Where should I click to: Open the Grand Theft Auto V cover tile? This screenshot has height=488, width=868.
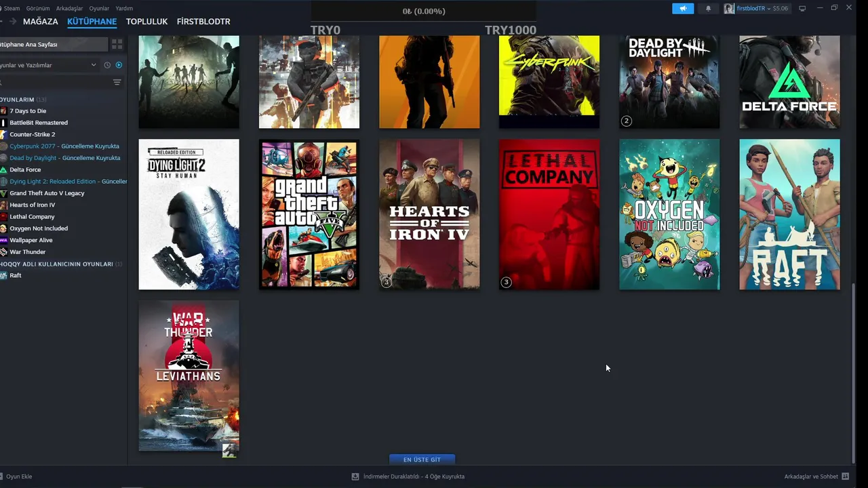click(x=309, y=214)
